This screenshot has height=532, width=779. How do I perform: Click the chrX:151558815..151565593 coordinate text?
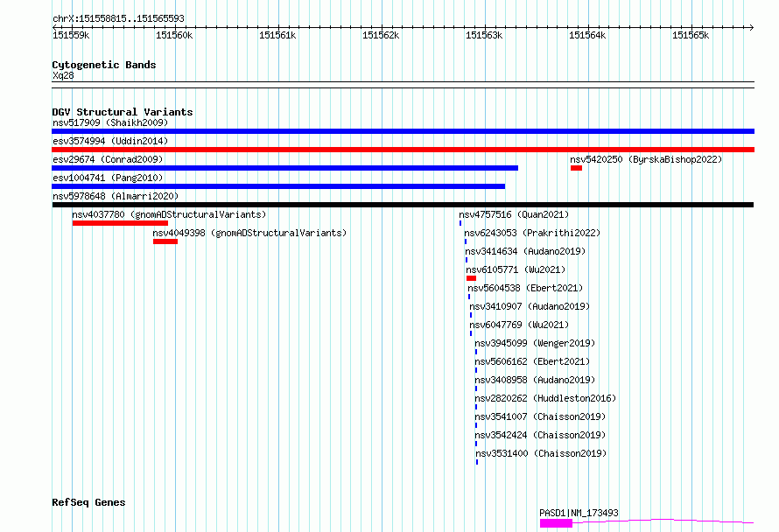point(118,18)
